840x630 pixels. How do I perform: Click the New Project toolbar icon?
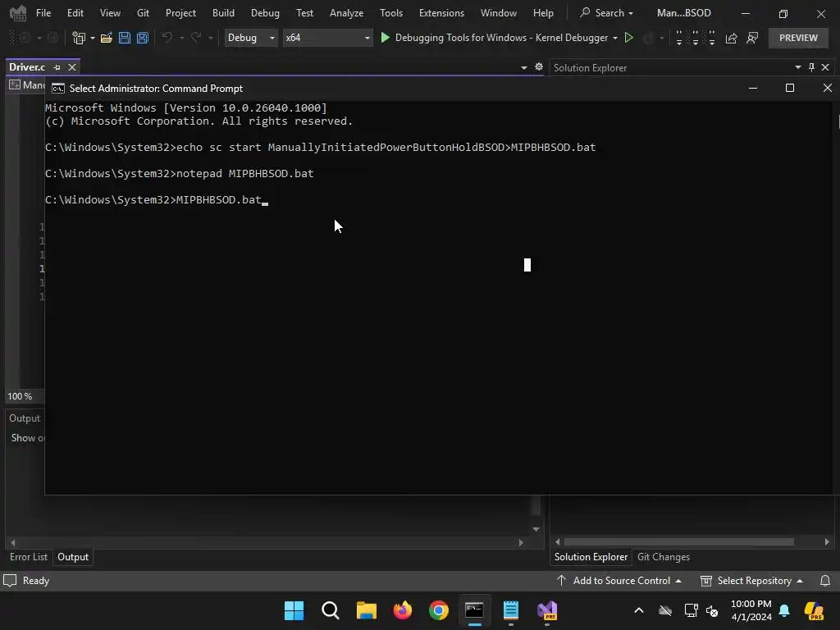coord(80,38)
